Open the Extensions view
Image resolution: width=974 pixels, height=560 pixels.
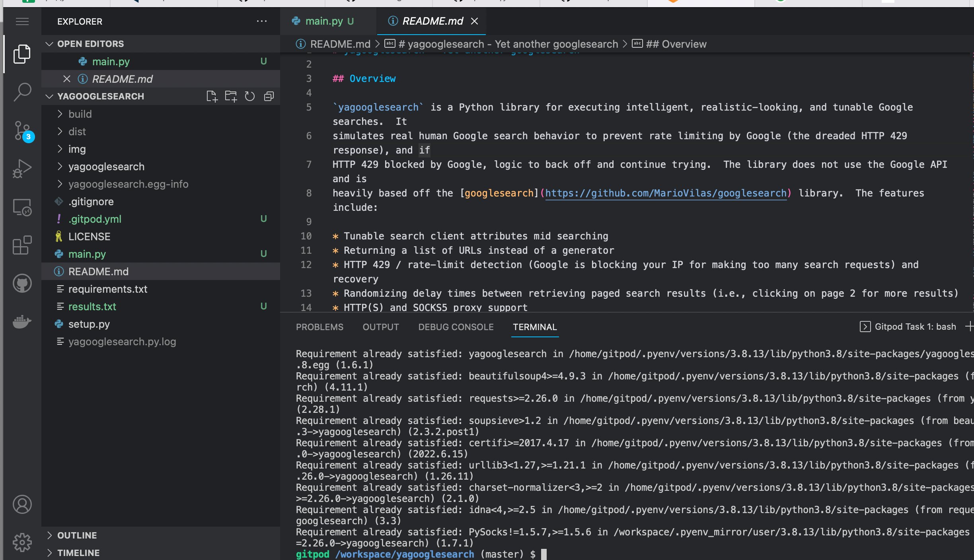[x=22, y=245]
